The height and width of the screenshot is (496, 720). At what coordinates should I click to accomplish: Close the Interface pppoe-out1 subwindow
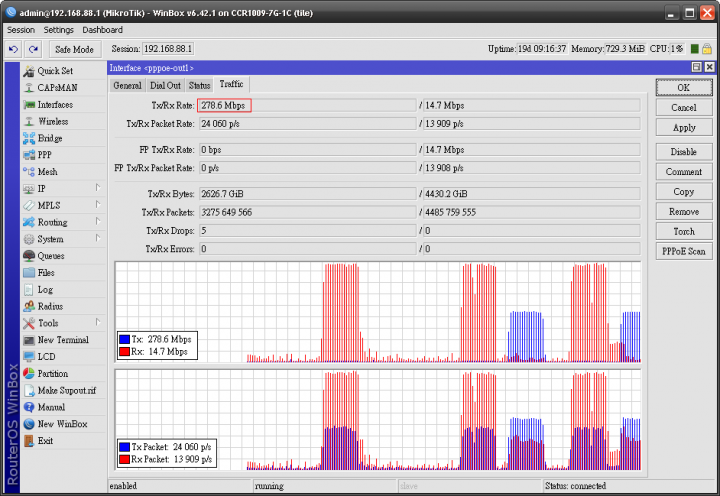709,67
